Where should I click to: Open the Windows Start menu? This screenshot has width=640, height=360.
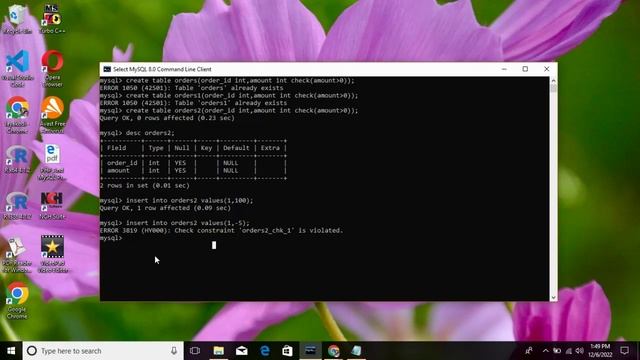click(11, 351)
